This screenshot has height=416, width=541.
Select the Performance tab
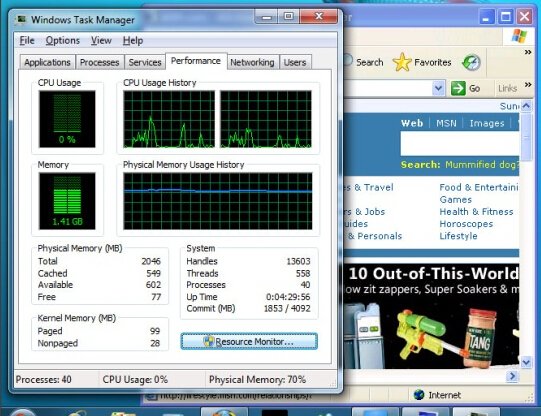(196, 61)
